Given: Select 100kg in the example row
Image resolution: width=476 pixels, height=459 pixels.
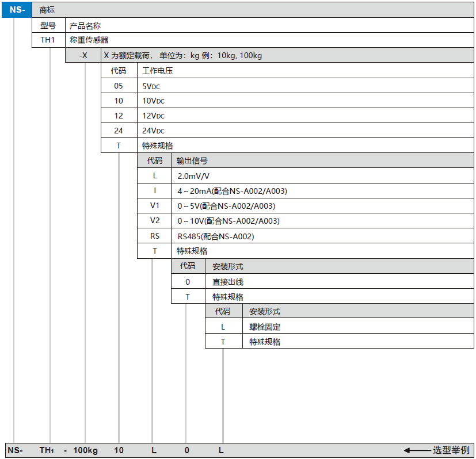Looking at the screenshot, I should 86,450.
